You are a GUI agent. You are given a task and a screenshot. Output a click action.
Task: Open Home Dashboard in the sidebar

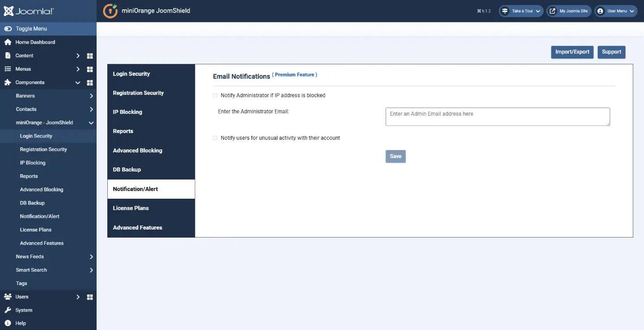[x=48, y=42]
